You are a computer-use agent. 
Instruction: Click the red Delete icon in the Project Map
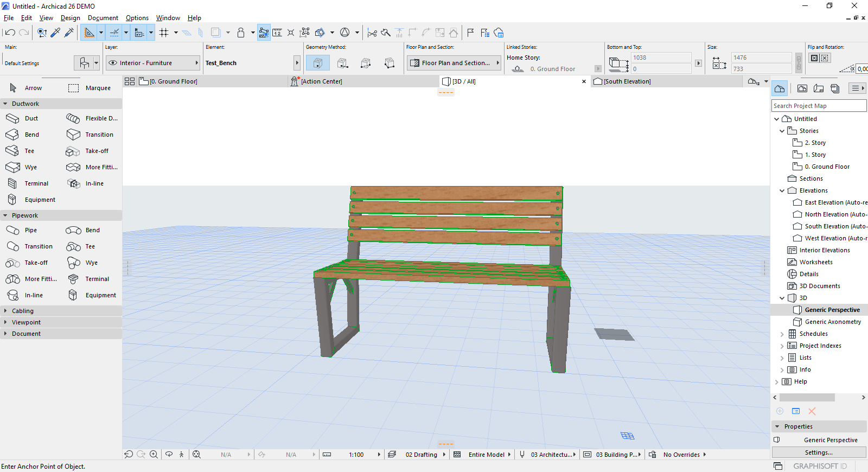pos(812,411)
